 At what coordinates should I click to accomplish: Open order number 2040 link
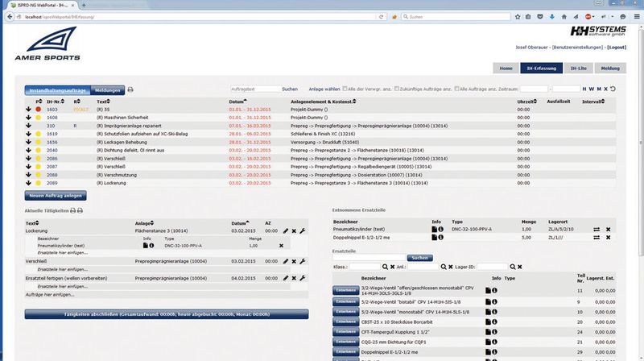(52, 151)
